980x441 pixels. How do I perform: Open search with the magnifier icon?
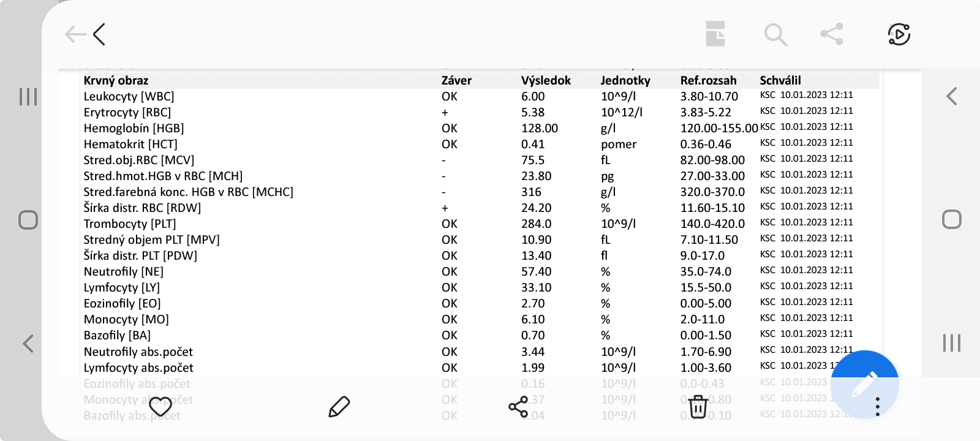tap(775, 35)
